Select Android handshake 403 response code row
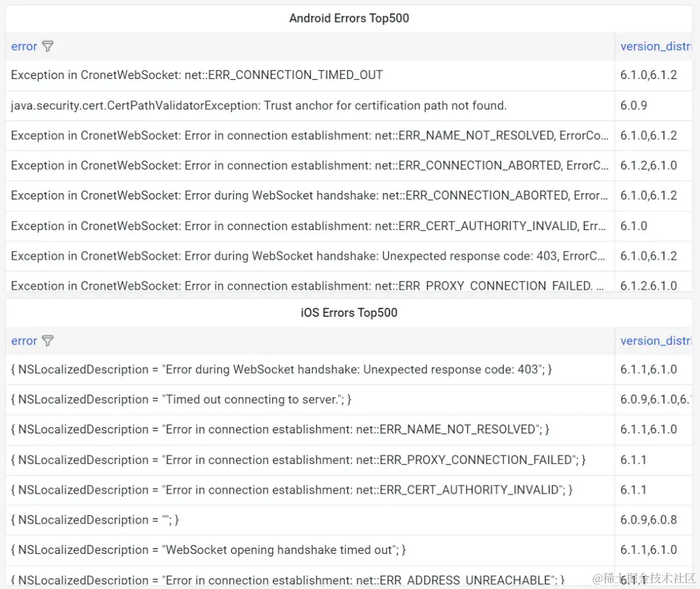The height and width of the screenshot is (589, 700). point(310,256)
